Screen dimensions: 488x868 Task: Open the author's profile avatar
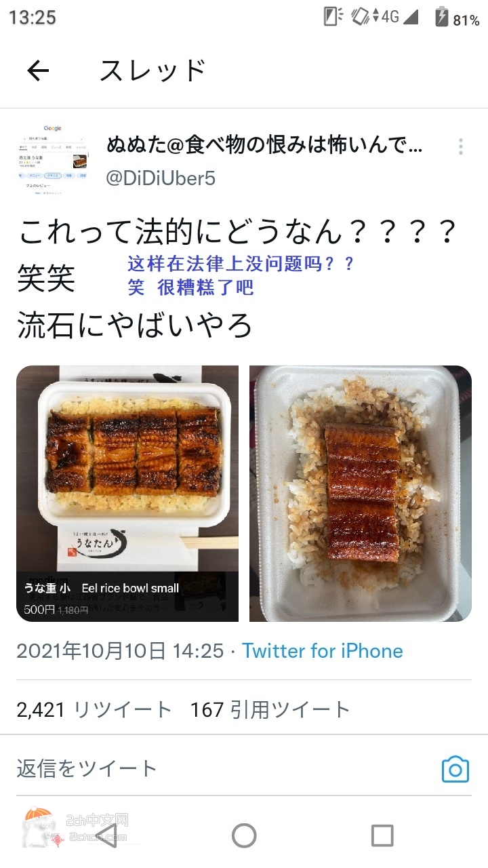[x=53, y=159]
